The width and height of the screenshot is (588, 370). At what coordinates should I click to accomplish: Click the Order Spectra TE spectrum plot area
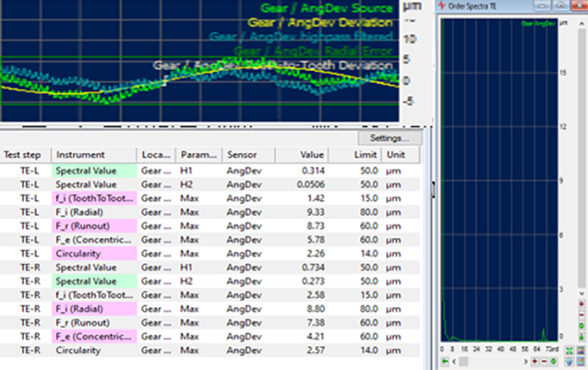coord(499,180)
